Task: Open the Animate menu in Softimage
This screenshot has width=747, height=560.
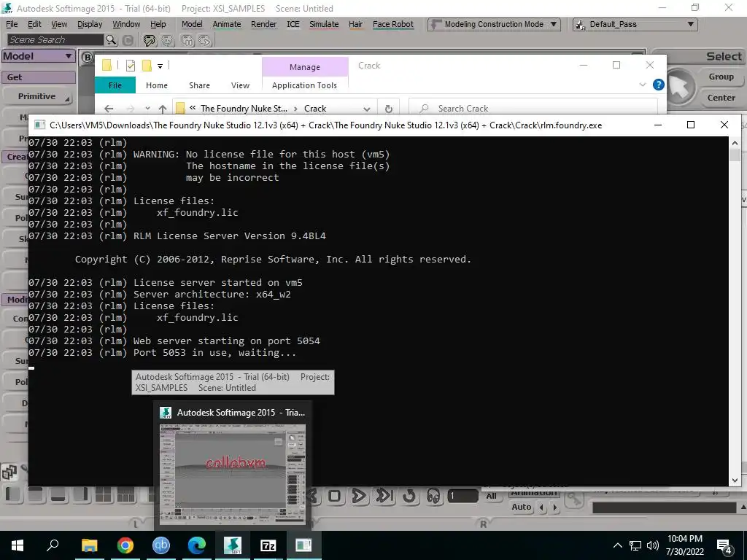Action: click(x=227, y=24)
